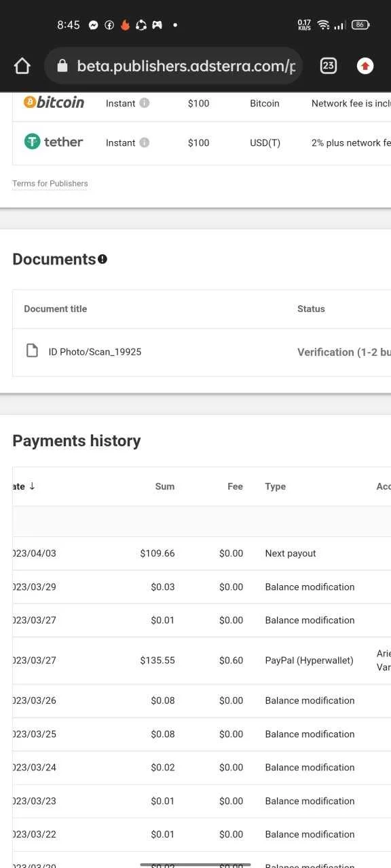Click the Type column header in Payments history
The height and width of the screenshot is (868, 391).
[276, 486]
